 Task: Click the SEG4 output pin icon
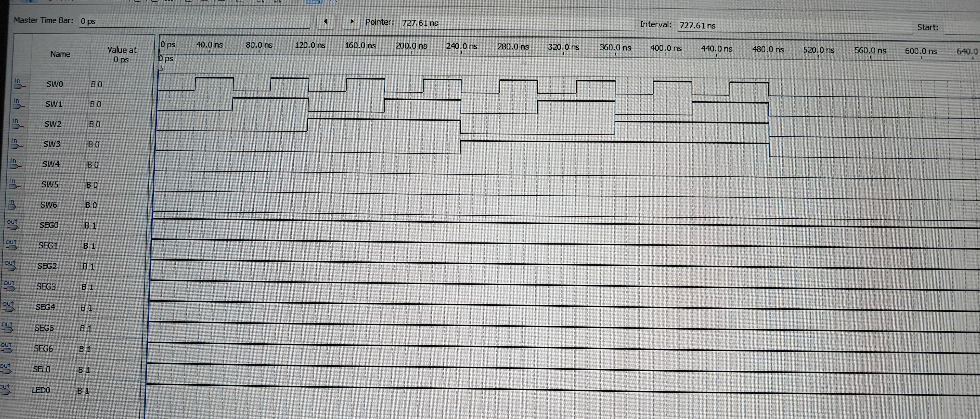8,306
